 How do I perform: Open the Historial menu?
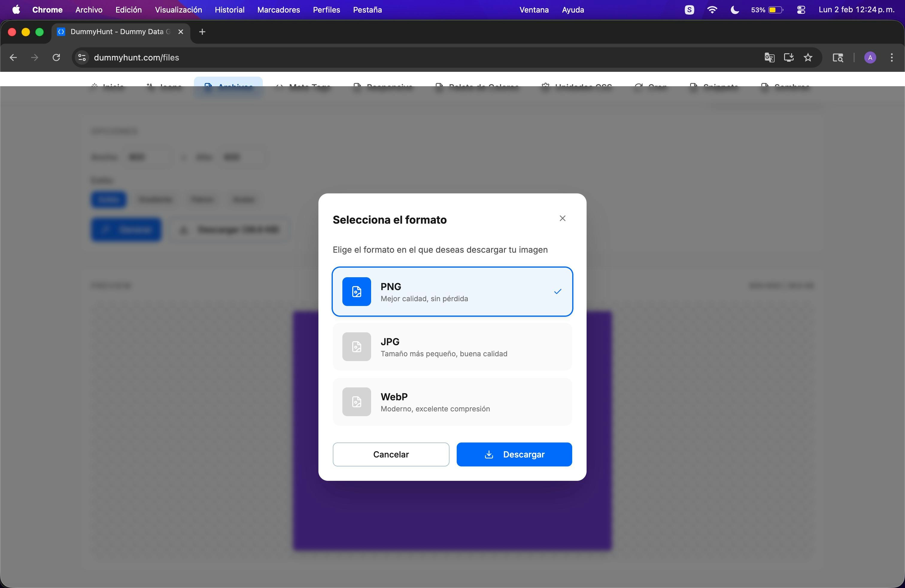point(229,10)
